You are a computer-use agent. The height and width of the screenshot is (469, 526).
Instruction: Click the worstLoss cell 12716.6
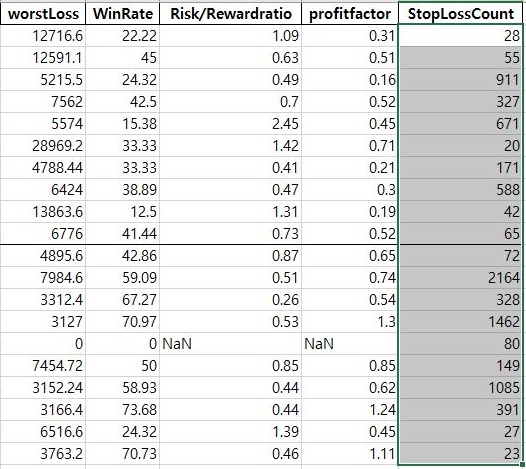[43, 36]
